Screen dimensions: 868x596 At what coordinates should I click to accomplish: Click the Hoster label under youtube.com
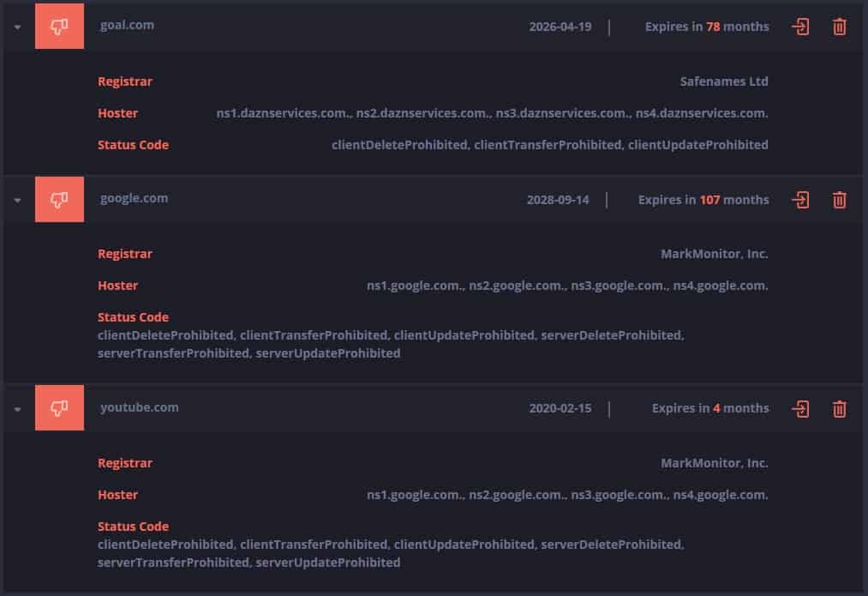pyautogui.click(x=118, y=495)
